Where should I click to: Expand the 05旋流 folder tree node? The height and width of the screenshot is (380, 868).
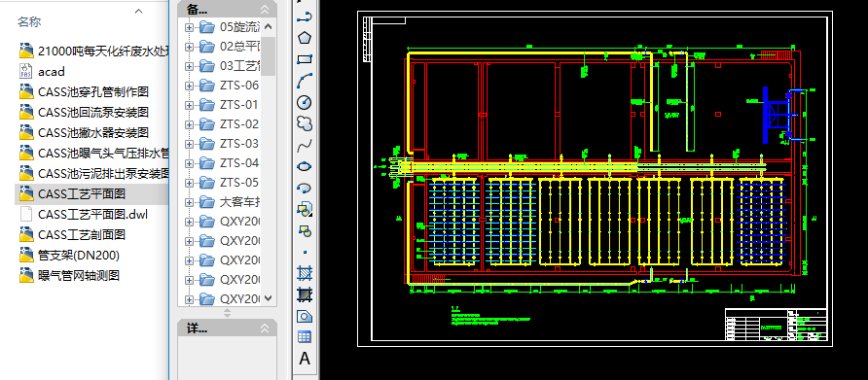[190, 27]
